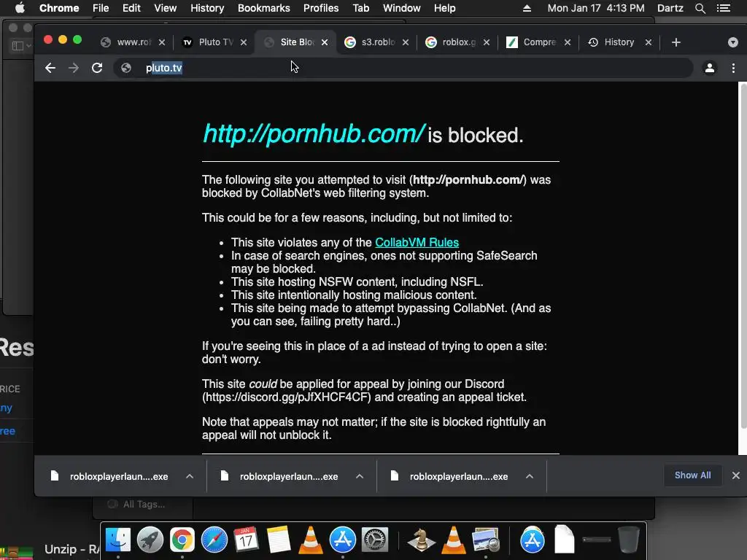Open the History menu in menu bar
747x560 pixels.
point(207,8)
